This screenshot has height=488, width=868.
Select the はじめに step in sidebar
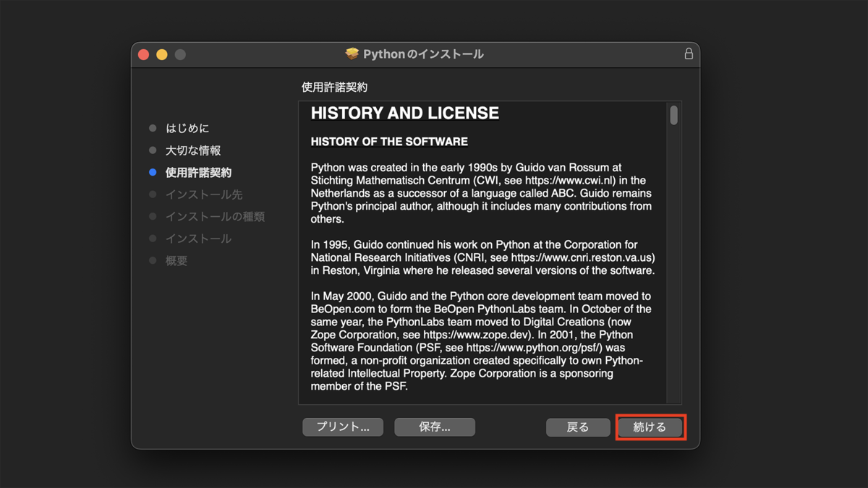click(187, 128)
